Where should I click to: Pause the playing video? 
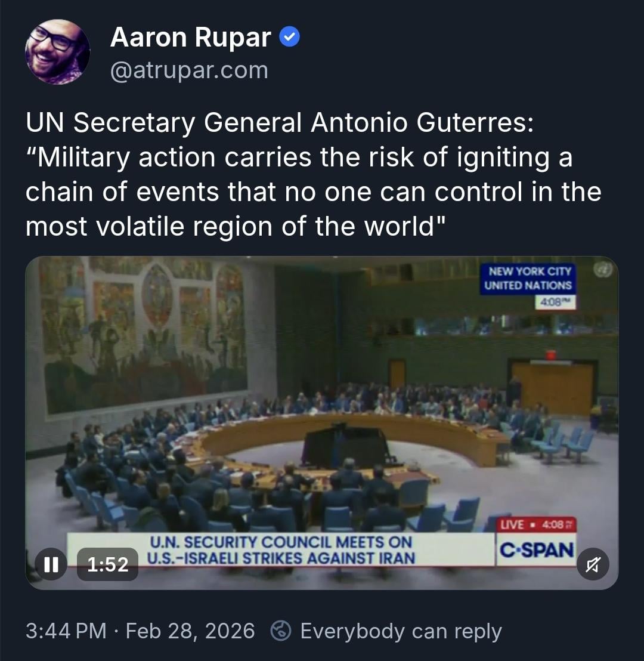tap(51, 564)
